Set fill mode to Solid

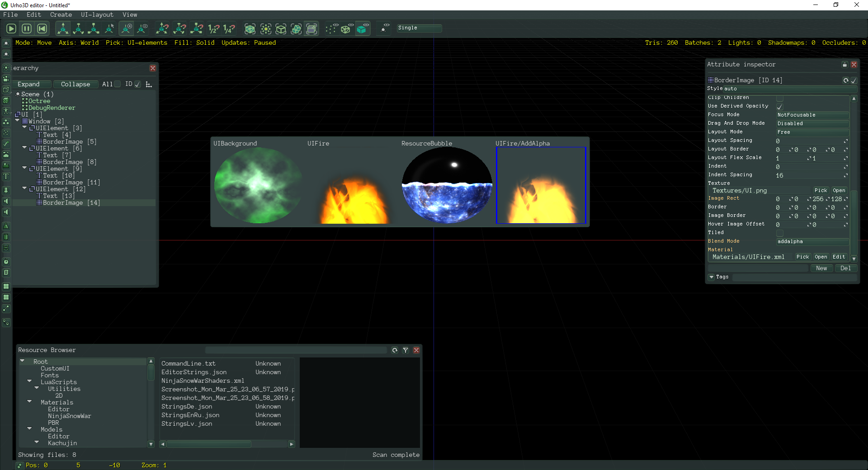tap(363, 28)
